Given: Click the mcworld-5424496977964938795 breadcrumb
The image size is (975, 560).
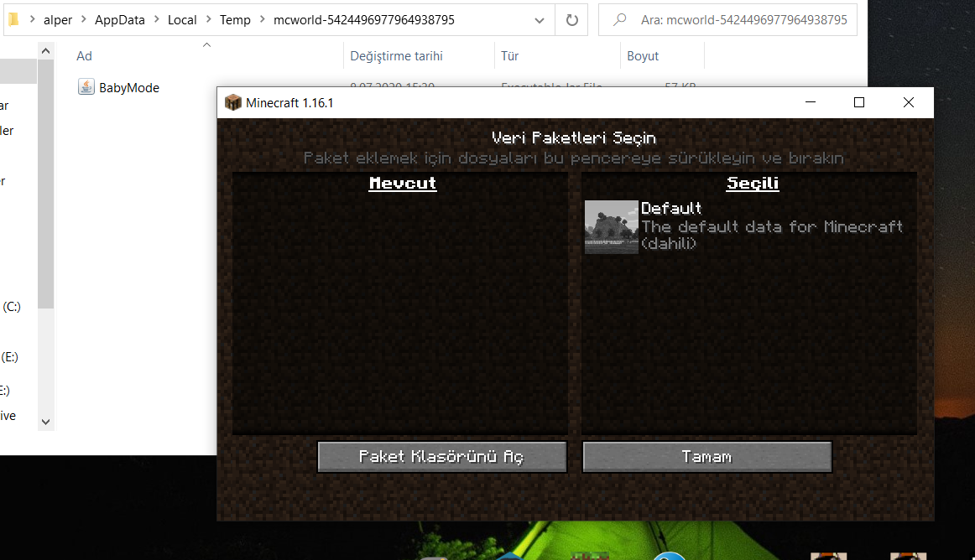Looking at the screenshot, I should pos(364,20).
